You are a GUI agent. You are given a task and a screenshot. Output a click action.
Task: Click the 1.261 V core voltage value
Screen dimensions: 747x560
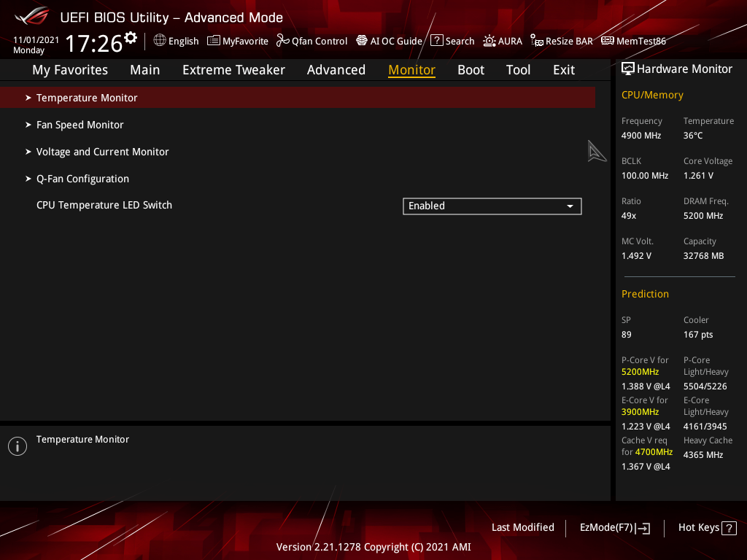coord(698,176)
